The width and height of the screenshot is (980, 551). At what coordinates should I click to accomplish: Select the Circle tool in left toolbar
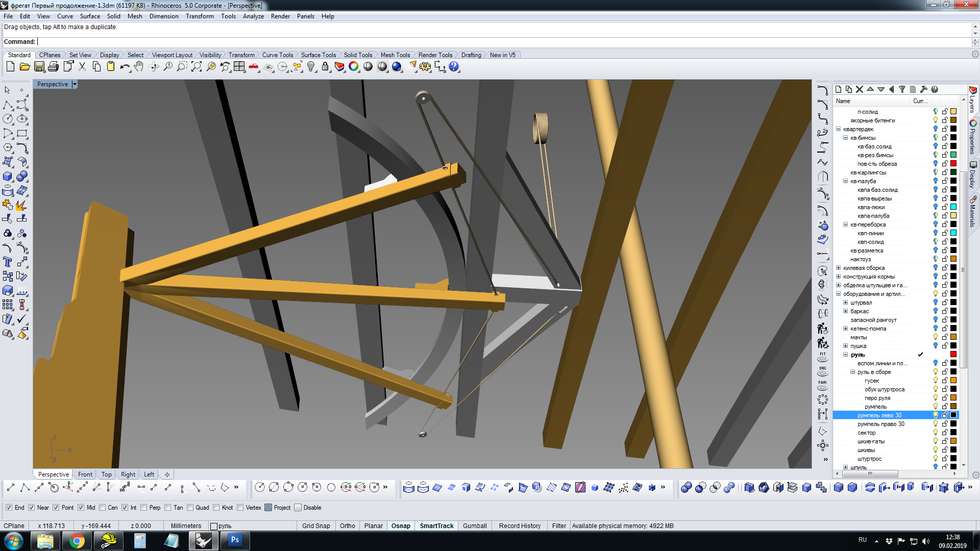pyautogui.click(x=8, y=119)
